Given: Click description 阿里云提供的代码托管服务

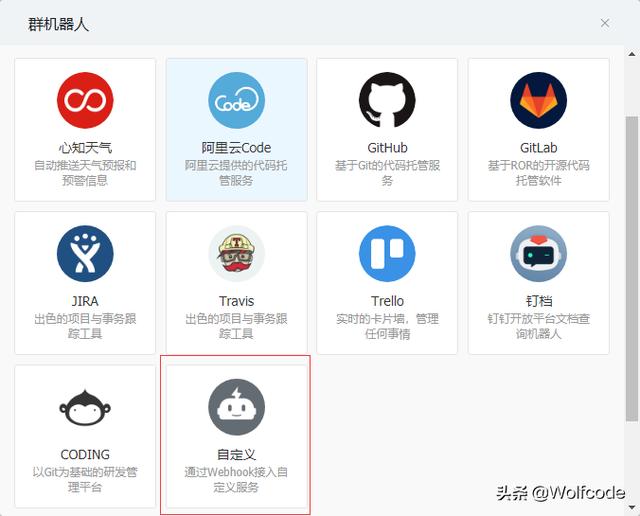Looking at the screenshot, I should [236, 173].
